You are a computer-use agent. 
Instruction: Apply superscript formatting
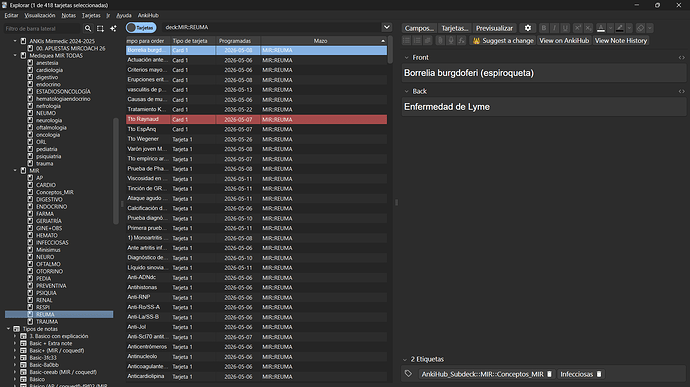(x=577, y=28)
